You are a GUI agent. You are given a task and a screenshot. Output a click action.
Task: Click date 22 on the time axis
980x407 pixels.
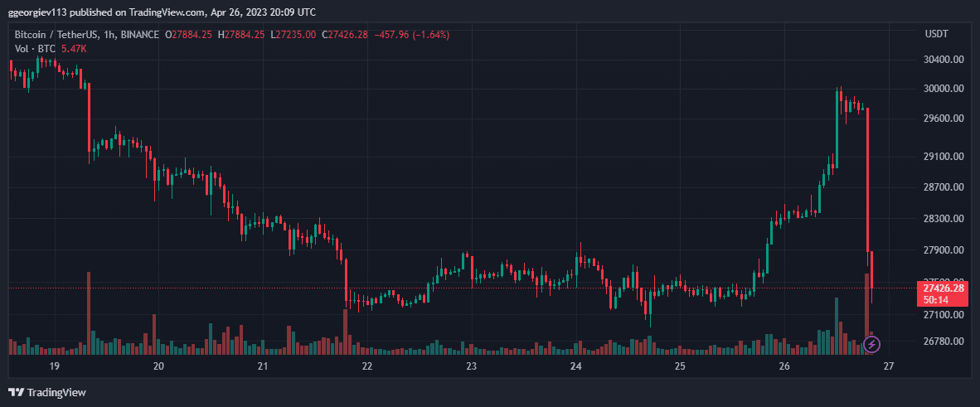[x=366, y=366]
